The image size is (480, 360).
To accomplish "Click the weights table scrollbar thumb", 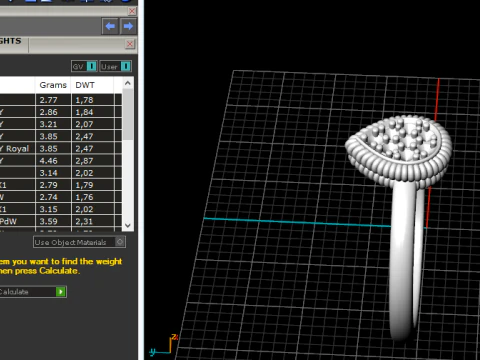I will click(128, 114).
